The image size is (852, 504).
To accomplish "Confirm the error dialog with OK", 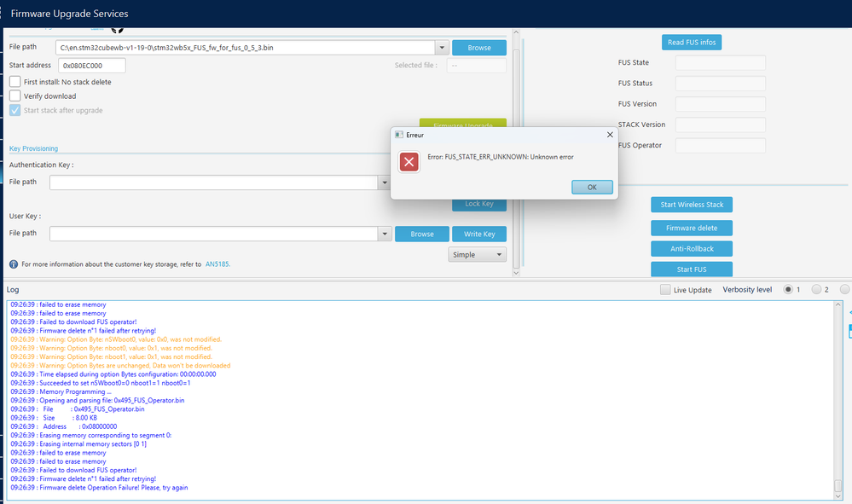I will (x=592, y=187).
